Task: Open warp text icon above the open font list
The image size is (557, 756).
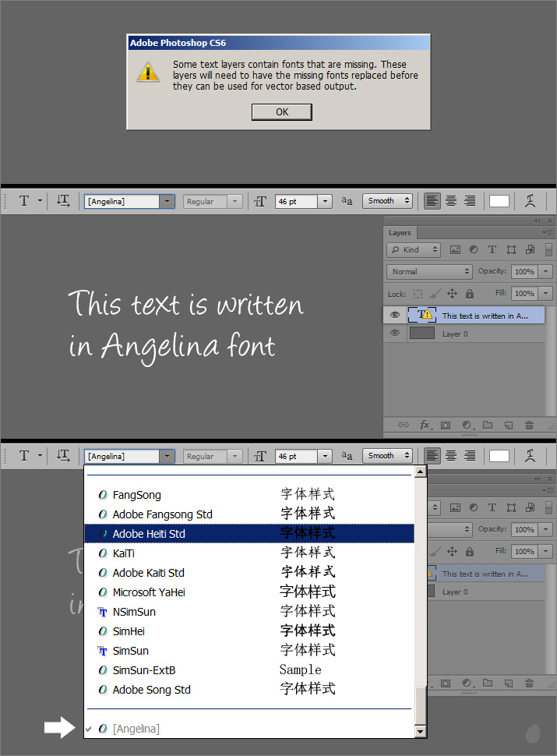Action: coord(530,456)
